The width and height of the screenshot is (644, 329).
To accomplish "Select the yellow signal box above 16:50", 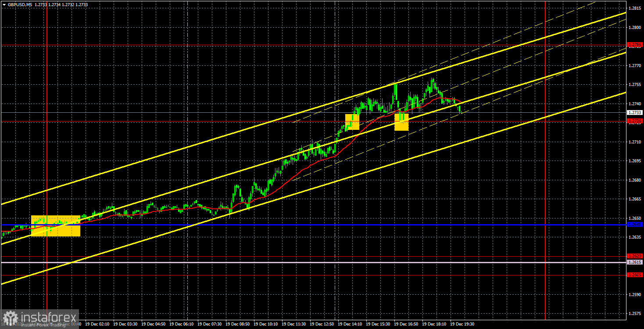I will click(x=401, y=122).
